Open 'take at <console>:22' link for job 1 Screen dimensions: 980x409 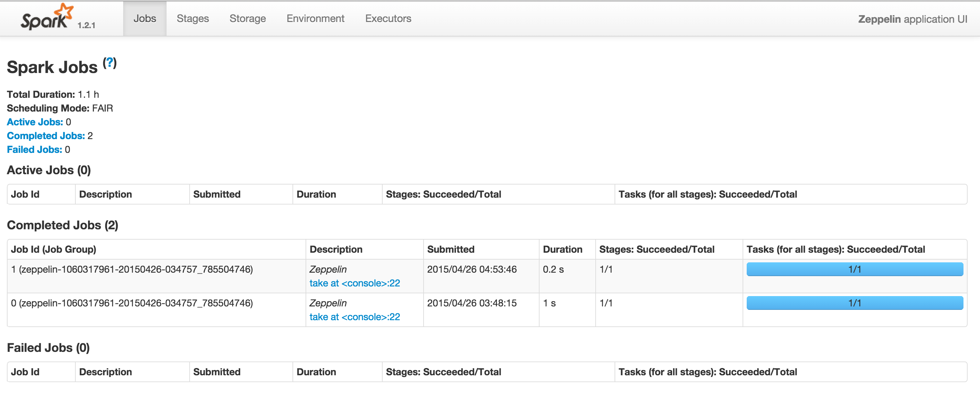[x=354, y=283]
